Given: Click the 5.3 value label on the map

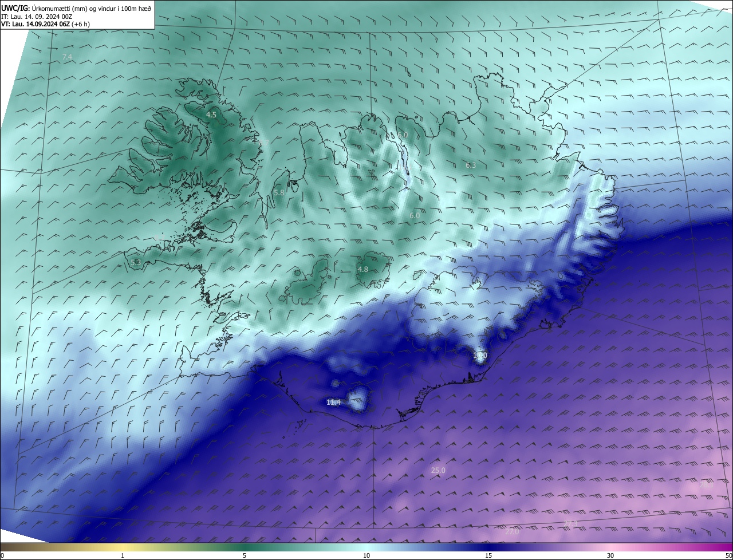Looking at the screenshot, I should (136, 262).
